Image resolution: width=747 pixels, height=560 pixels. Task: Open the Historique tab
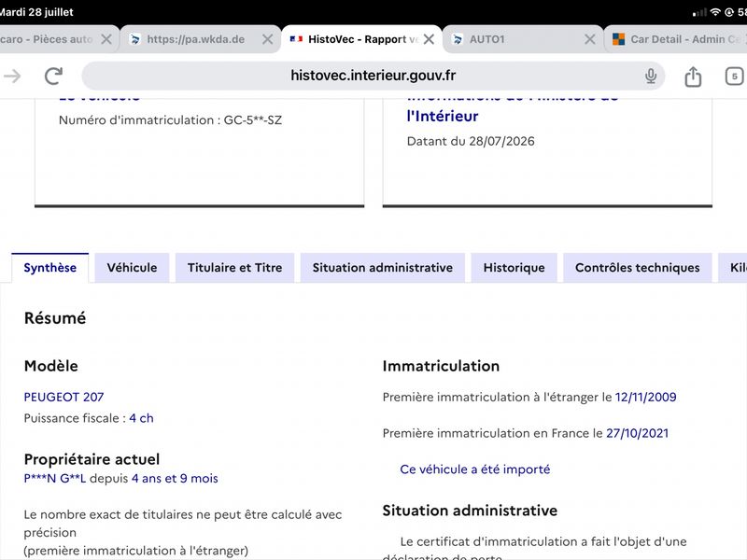pyautogui.click(x=514, y=268)
